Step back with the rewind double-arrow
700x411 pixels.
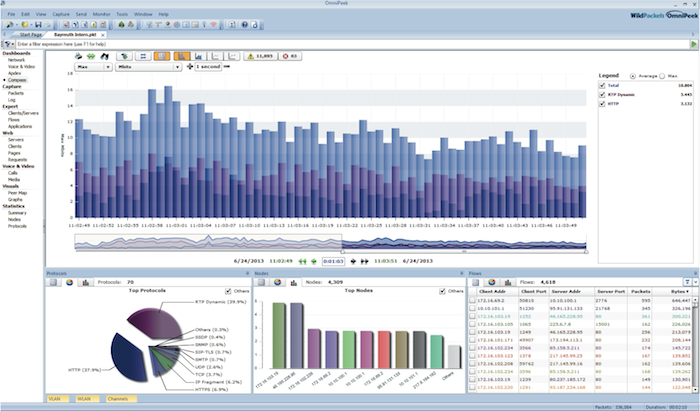click(302, 262)
